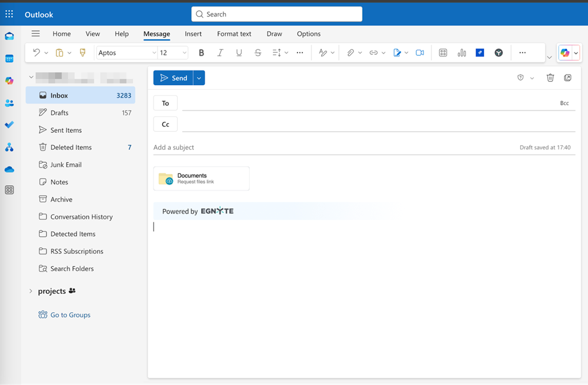Click the Format Painter icon
The width and height of the screenshot is (588, 385).
82,53
